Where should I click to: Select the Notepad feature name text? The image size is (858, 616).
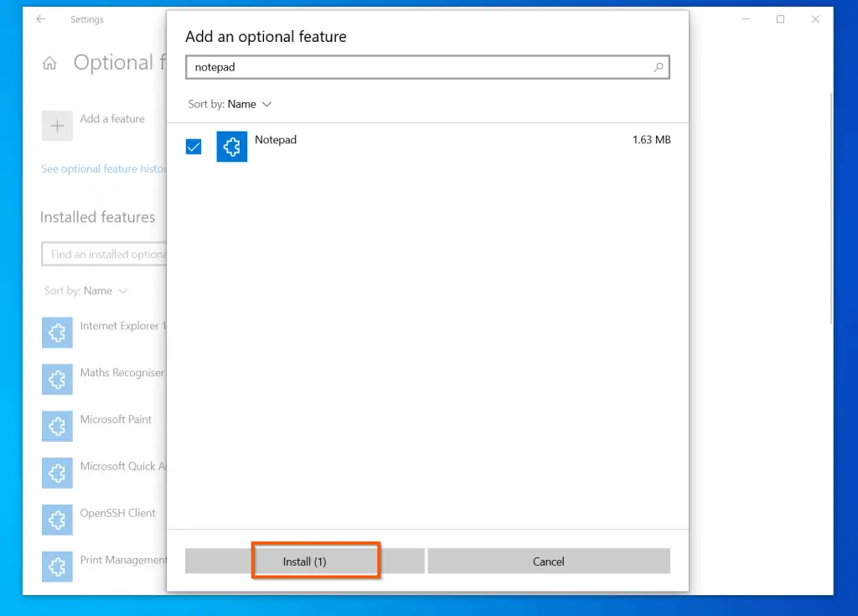(276, 140)
